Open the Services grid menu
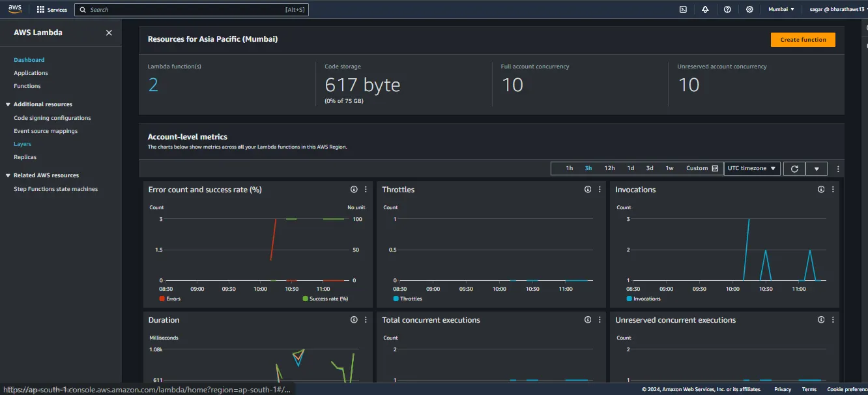Screen dimensions: 868x395 [x=52, y=10]
